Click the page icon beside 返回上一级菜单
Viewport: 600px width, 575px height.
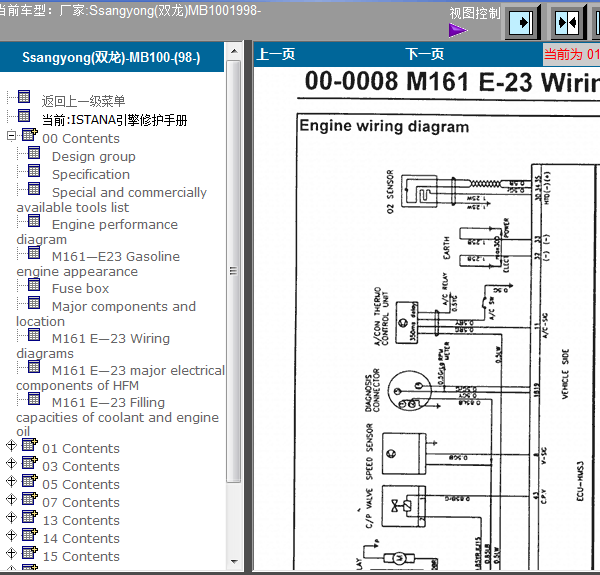[24, 97]
